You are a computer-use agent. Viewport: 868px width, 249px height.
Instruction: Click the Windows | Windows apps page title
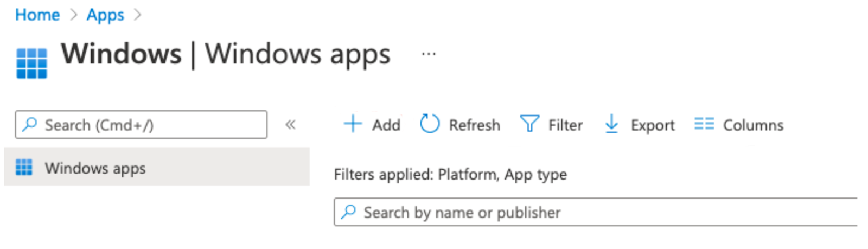(226, 54)
